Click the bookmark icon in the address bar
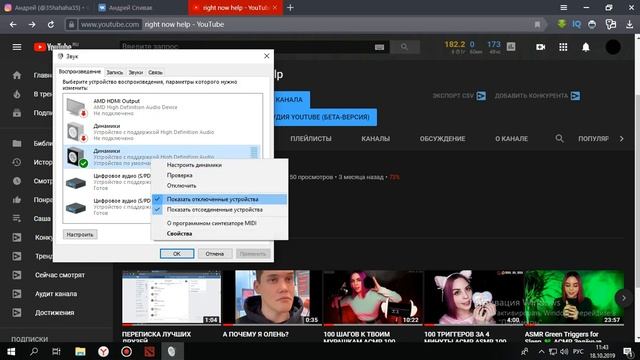 click(538, 24)
